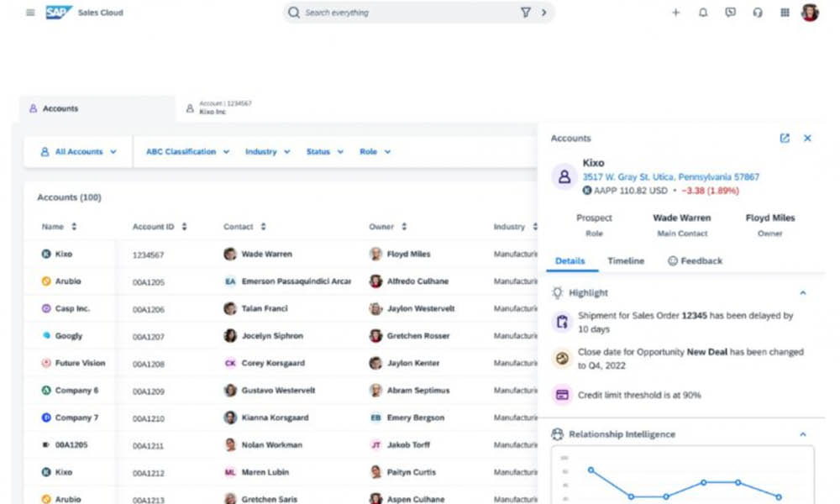Click owner Jaylon Kenter

[413, 363]
